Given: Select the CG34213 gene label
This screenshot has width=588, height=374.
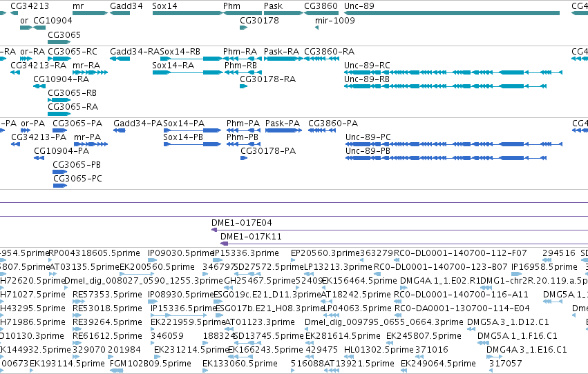Looking at the screenshot, I should 30,6.
